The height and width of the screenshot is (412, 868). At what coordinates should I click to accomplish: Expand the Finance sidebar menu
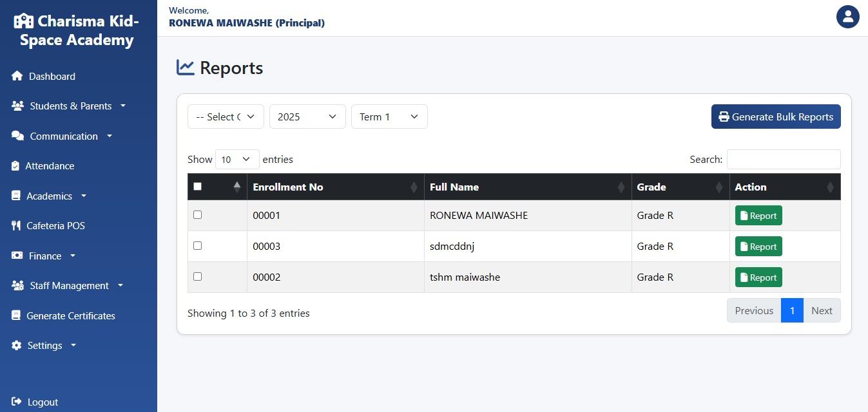(44, 256)
